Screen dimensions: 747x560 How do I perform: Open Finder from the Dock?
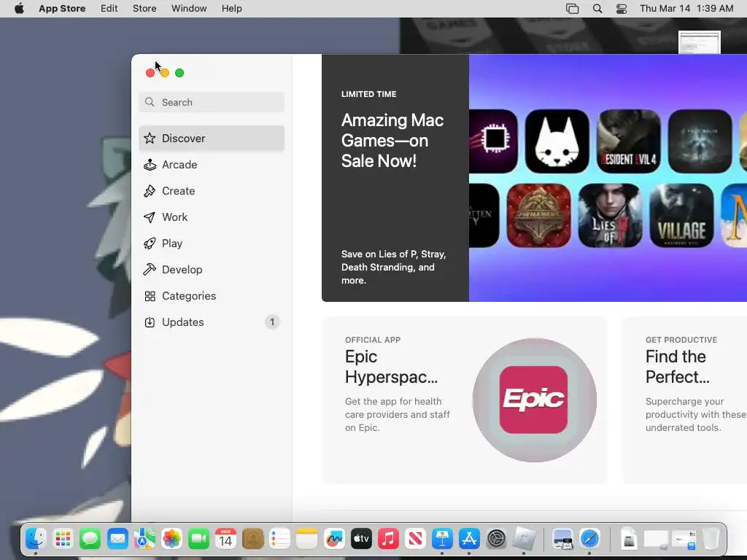pos(36,539)
